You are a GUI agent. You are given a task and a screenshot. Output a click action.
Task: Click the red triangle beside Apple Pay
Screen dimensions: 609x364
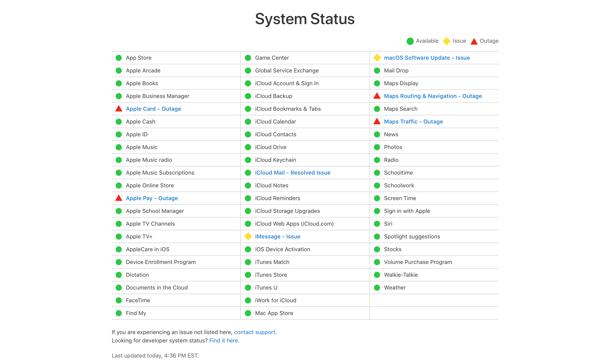[119, 198]
